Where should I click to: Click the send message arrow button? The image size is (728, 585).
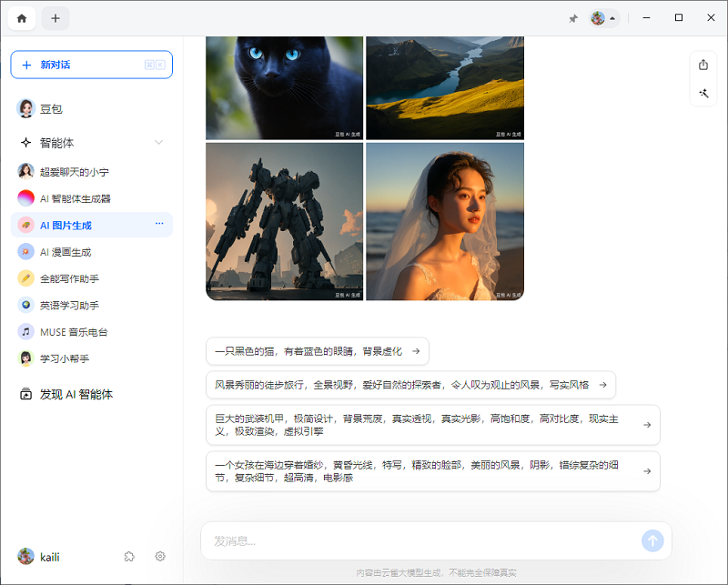[652, 540]
